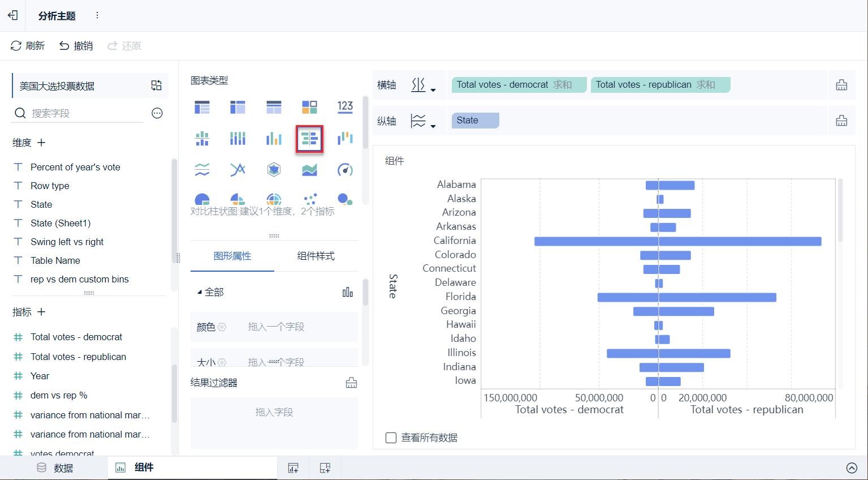
Task: Choose the gauge chart type icon
Action: (x=345, y=170)
